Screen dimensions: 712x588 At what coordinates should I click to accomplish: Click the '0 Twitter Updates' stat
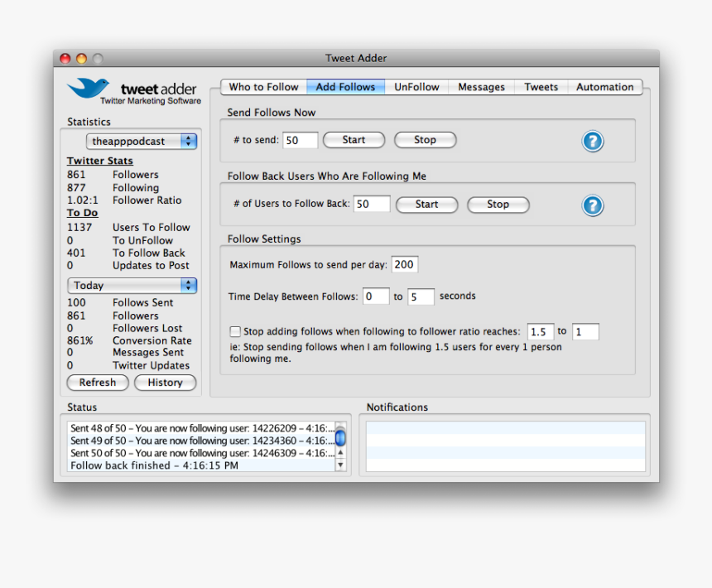pos(128,365)
